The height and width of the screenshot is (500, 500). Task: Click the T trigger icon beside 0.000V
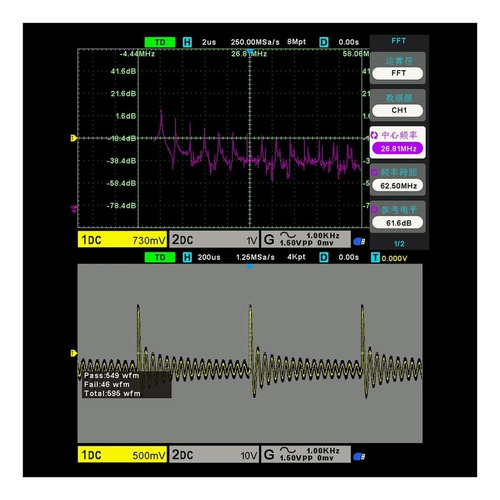375,257
